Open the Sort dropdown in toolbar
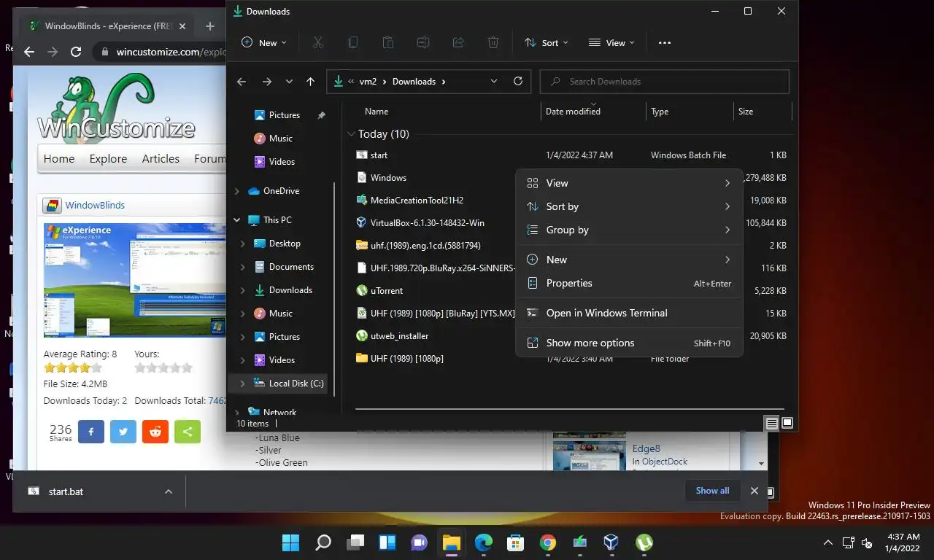This screenshot has height=560, width=934. click(546, 43)
